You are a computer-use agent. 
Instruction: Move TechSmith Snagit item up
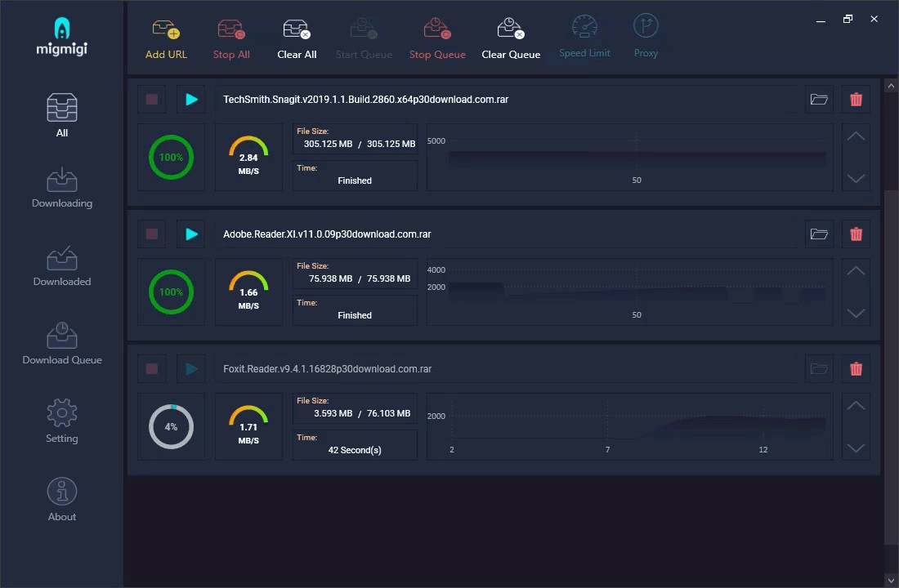856,136
